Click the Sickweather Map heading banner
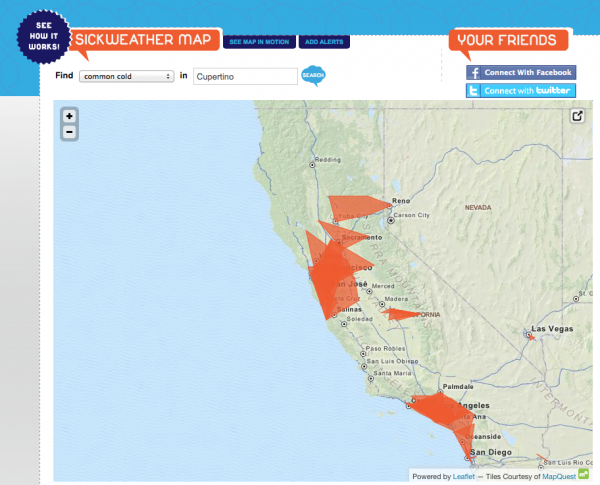Viewport: 600px width, 485px height. coord(144,40)
